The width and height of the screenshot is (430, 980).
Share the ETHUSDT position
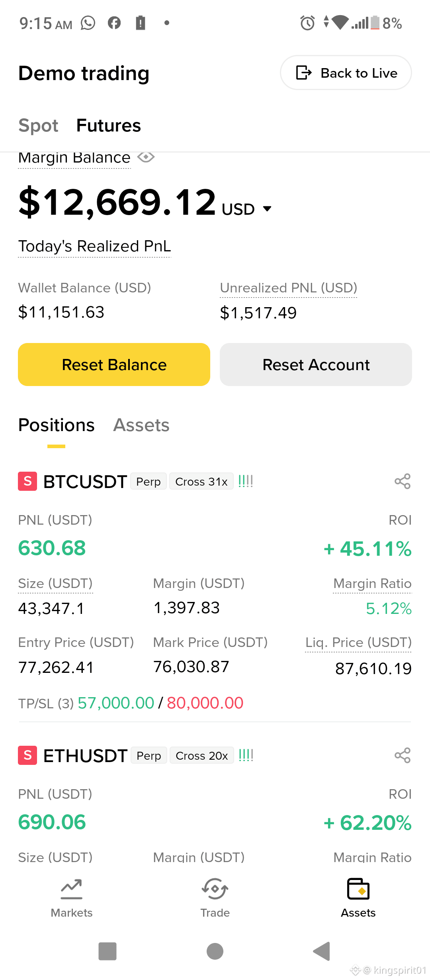click(x=403, y=755)
